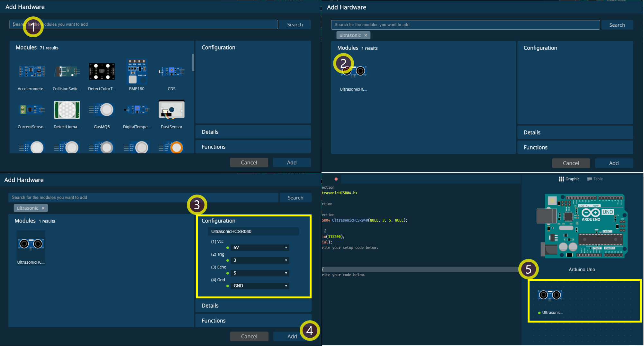Expand Details below the UltrasonicHCSR040 configuration
Viewport: 644px width, 346px height.
coord(253,306)
